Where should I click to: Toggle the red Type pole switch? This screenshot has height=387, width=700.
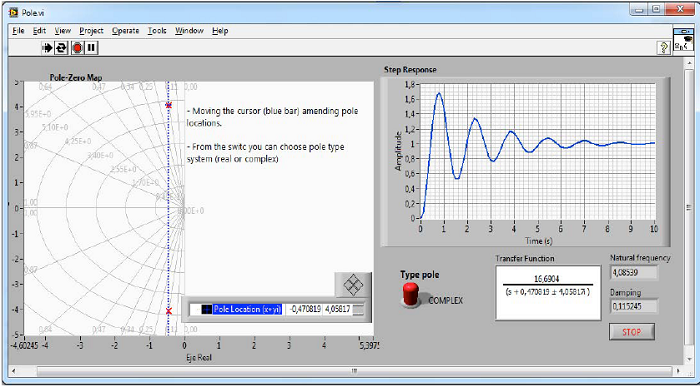pos(411,294)
